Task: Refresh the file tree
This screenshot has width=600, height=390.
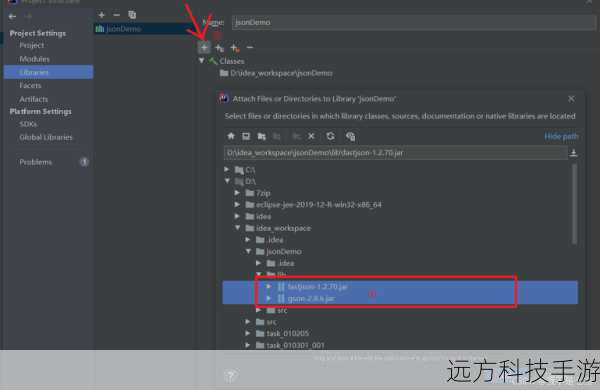Action: pyautogui.click(x=330, y=136)
